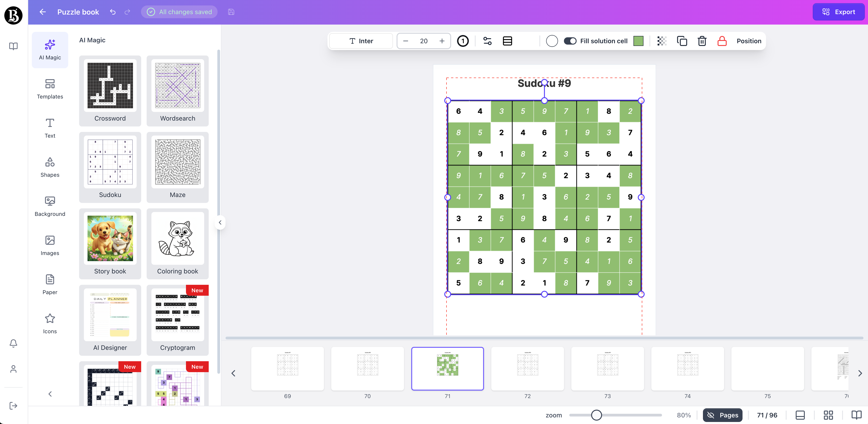868x424 pixels.
Task: Click the Export button
Action: (839, 12)
